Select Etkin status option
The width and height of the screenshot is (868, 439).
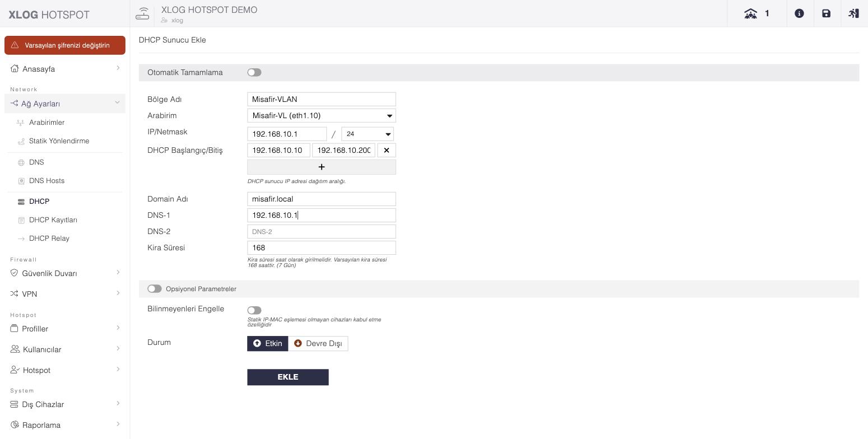tap(268, 343)
